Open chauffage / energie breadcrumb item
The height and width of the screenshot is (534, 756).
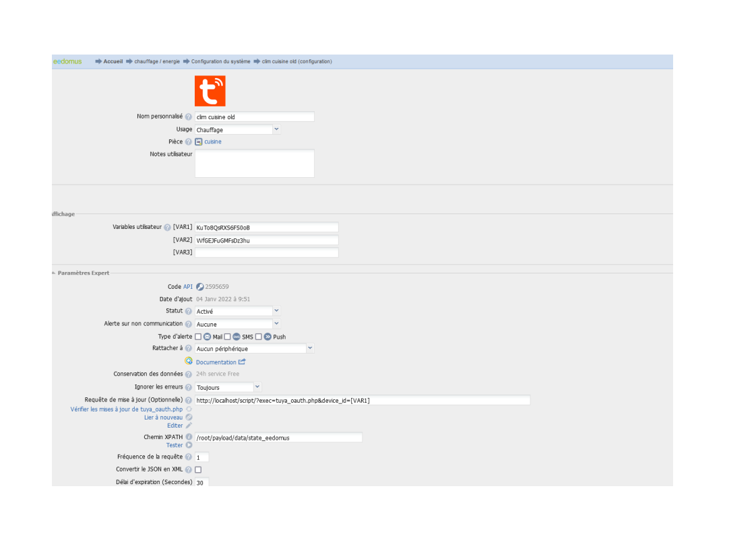pyautogui.click(x=157, y=61)
